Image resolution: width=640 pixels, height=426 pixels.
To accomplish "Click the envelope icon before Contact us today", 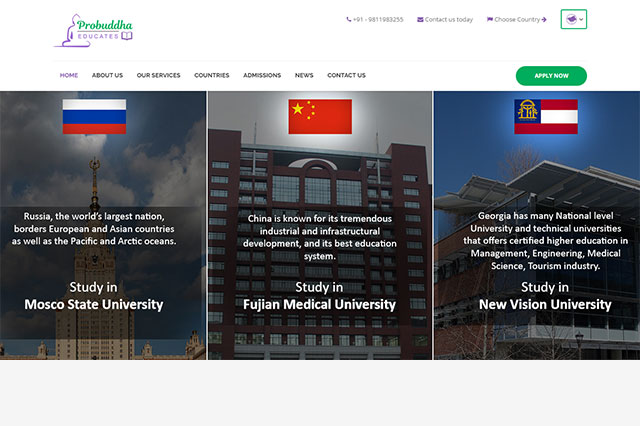I will pyautogui.click(x=420, y=20).
